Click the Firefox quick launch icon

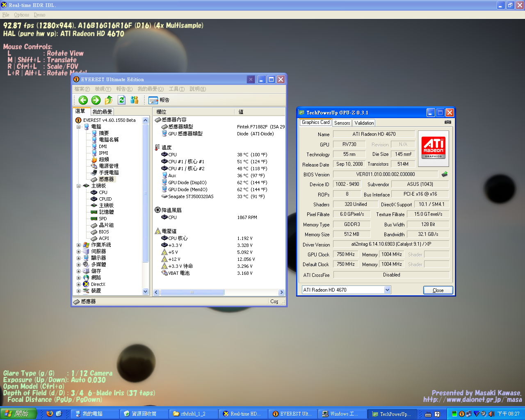pos(50,414)
